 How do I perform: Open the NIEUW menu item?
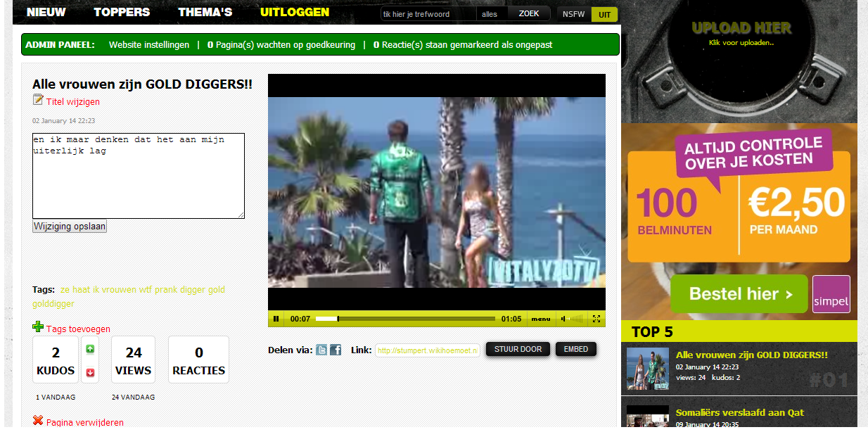(46, 12)
